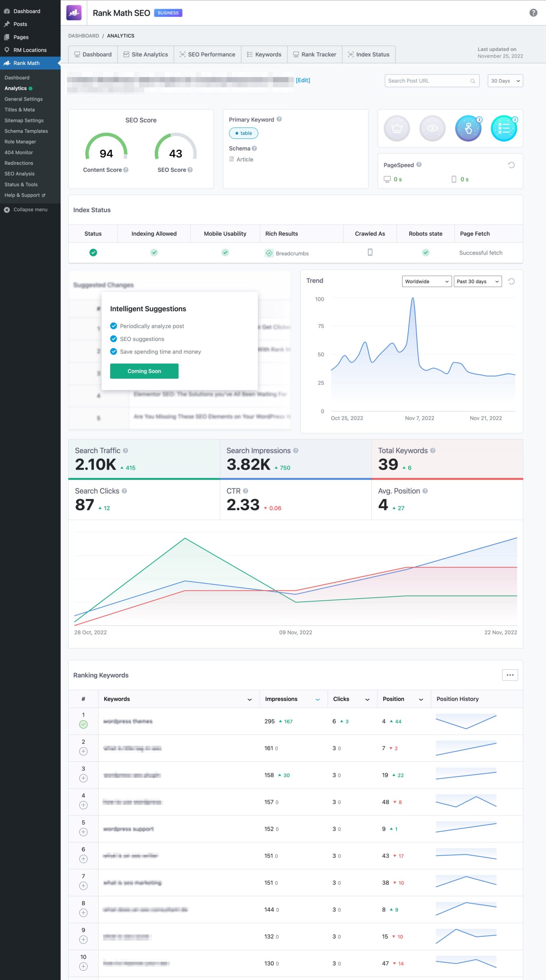Click DASHBOARD breadcrumb link
546x980 pixels.
click(x=84, y=36)
